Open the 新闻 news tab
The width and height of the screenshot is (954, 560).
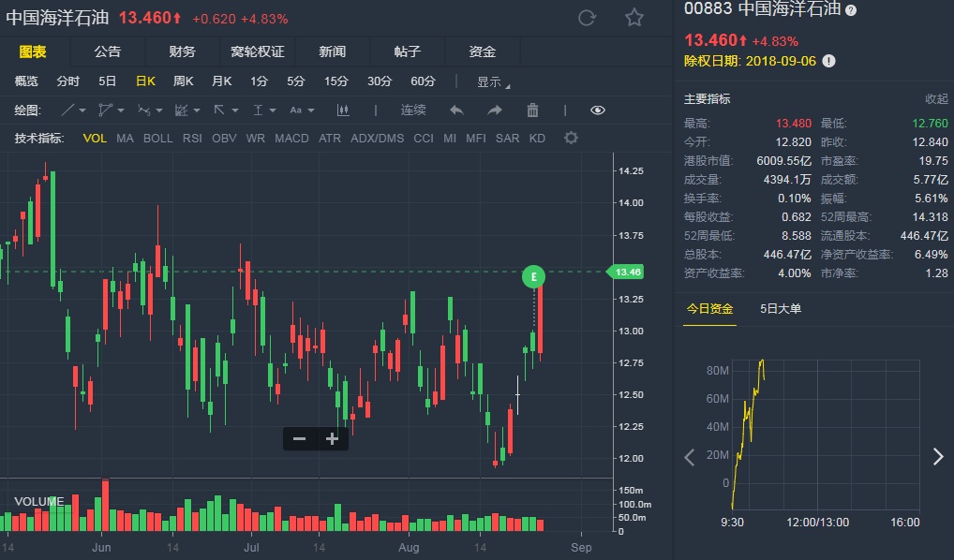coord(332,52)
